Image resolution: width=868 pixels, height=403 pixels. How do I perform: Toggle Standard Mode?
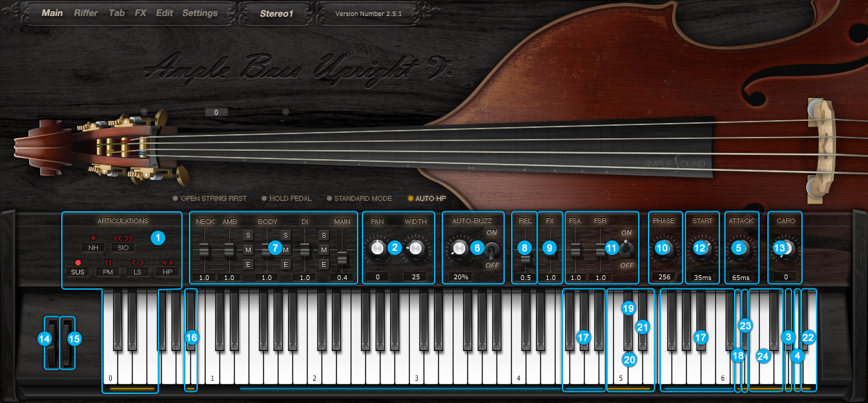pos(359,199)
